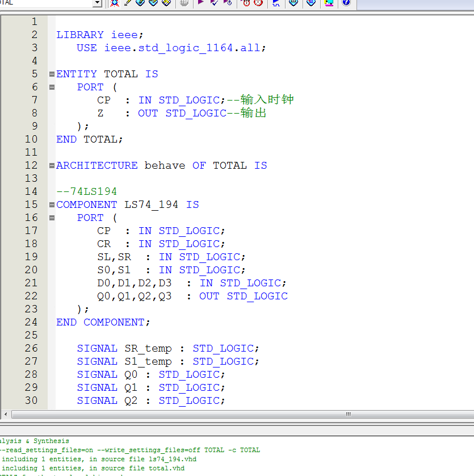The width and height of the screenshot is (474, 476).
Task: Click 'Q0,Q1,Q2,Q3' on line 22
Action: pos(135,296)
